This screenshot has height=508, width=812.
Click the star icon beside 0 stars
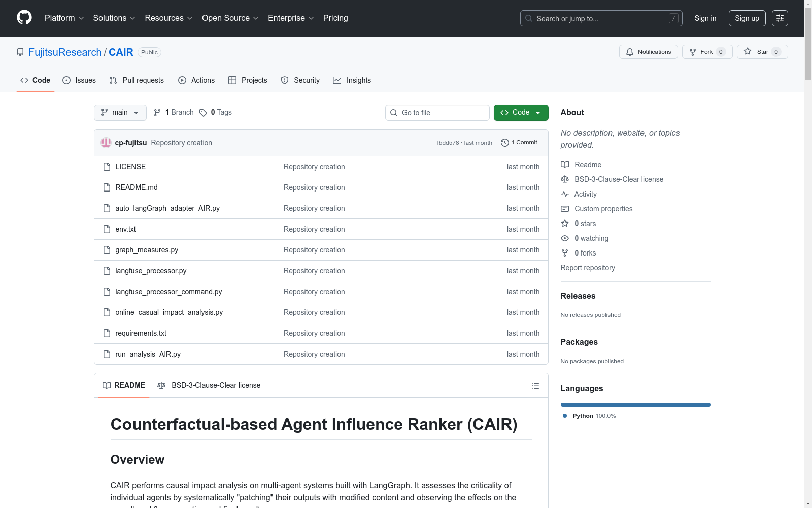[565, 224]
